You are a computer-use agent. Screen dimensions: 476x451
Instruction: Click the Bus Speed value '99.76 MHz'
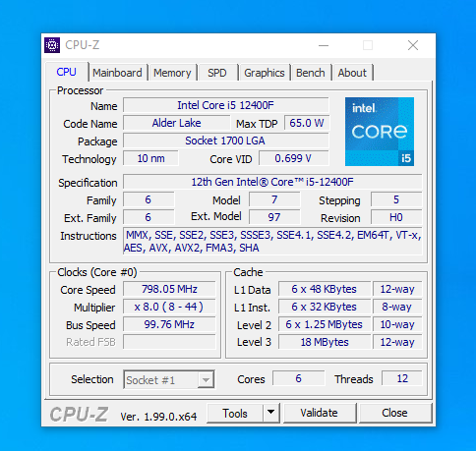pyautogui.click(x=169, y=324)
